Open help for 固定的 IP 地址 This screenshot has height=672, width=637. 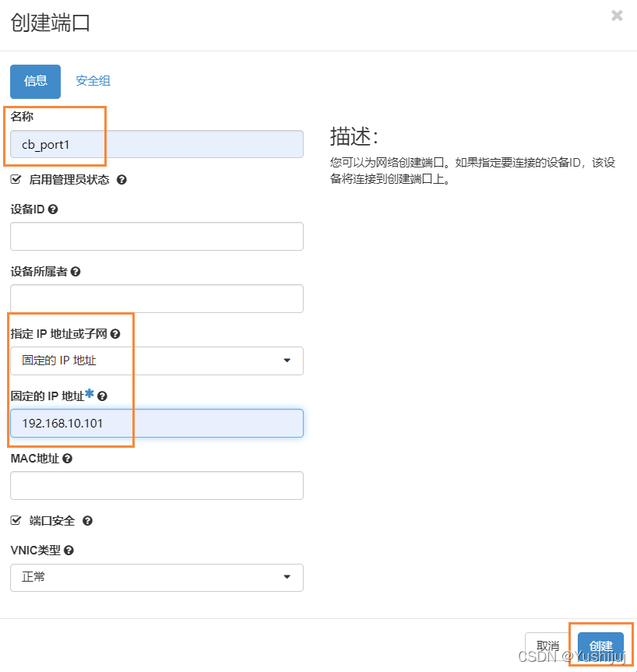point(103,395)
